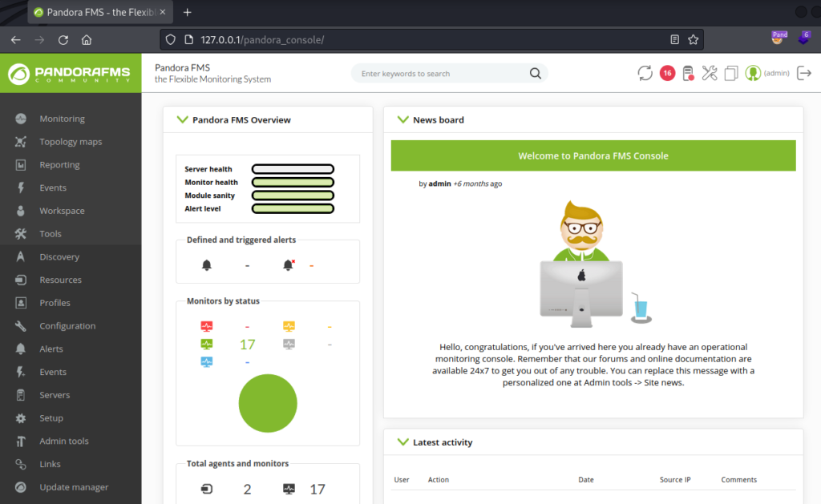
Task: Click the green normal monitor status icon
Action: pos(207,345)
